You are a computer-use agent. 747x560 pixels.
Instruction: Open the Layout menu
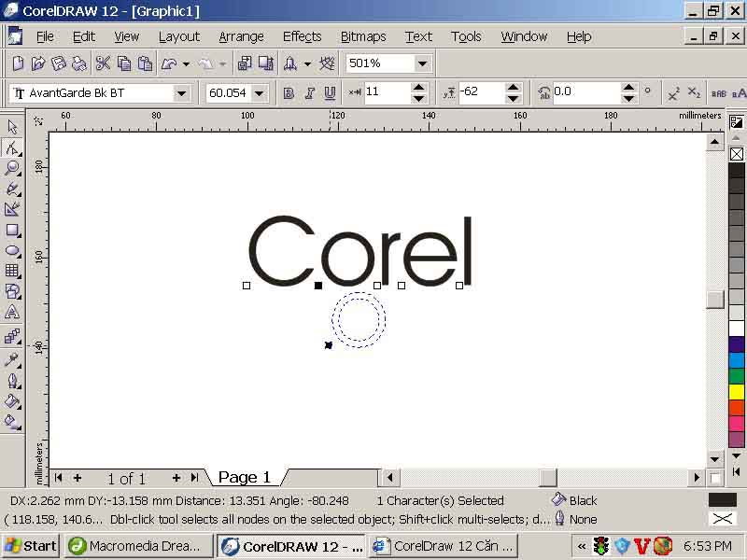coord(179,36)
